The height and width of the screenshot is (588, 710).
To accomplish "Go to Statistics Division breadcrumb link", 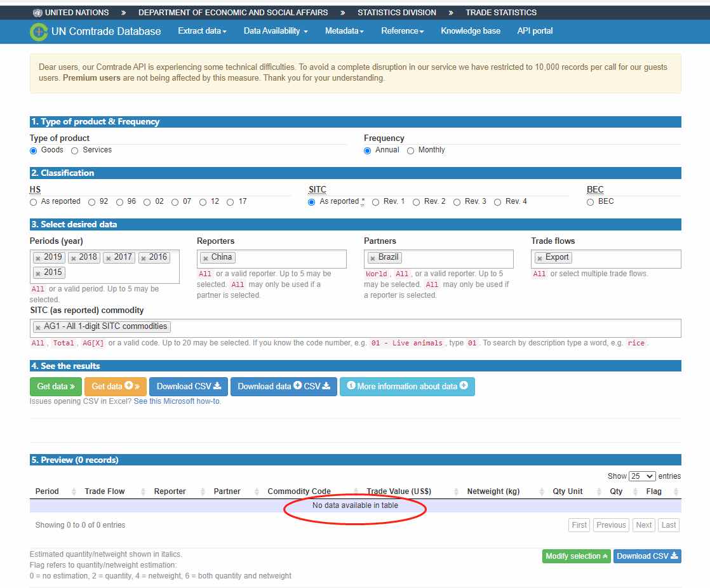I will (x=397, y=13).
